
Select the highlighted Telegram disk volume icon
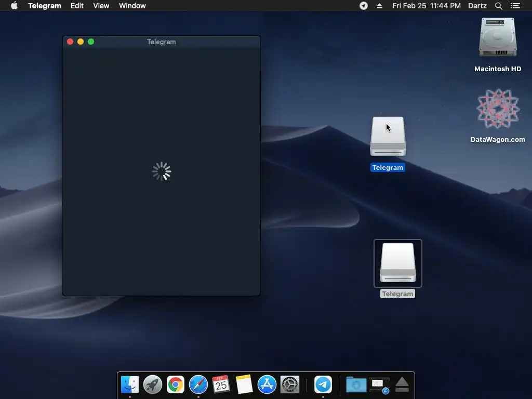coord(388,137)
